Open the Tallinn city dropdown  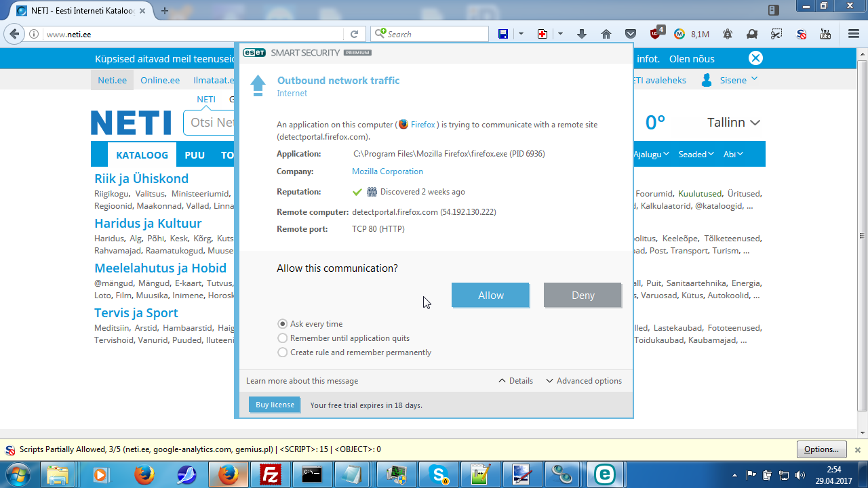(734, 123)
